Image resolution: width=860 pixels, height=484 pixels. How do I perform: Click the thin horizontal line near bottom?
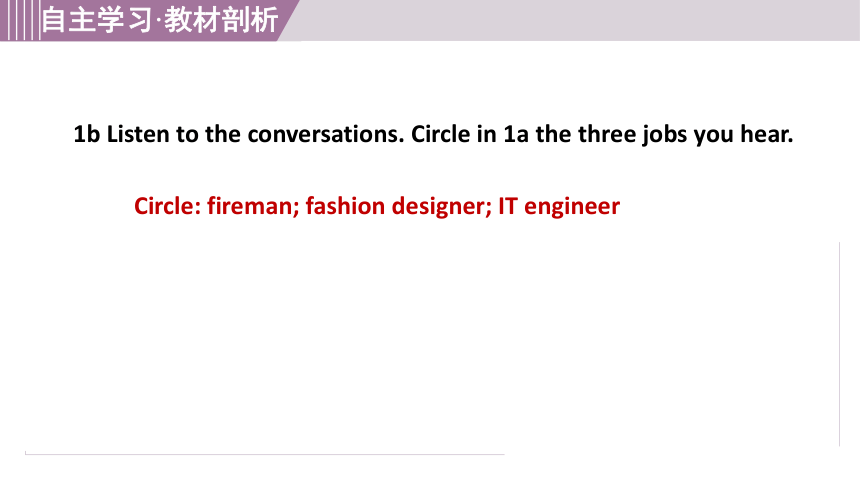264,454
